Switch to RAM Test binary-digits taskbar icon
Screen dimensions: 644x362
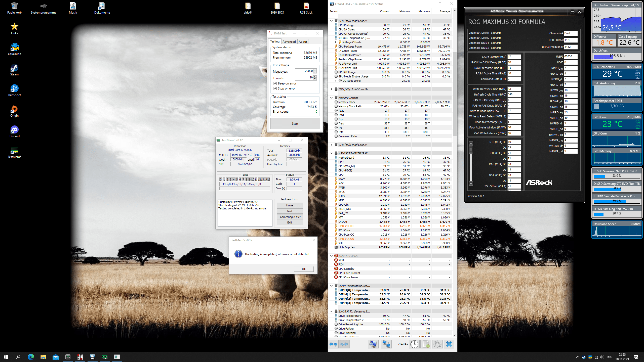coord(80,357)
